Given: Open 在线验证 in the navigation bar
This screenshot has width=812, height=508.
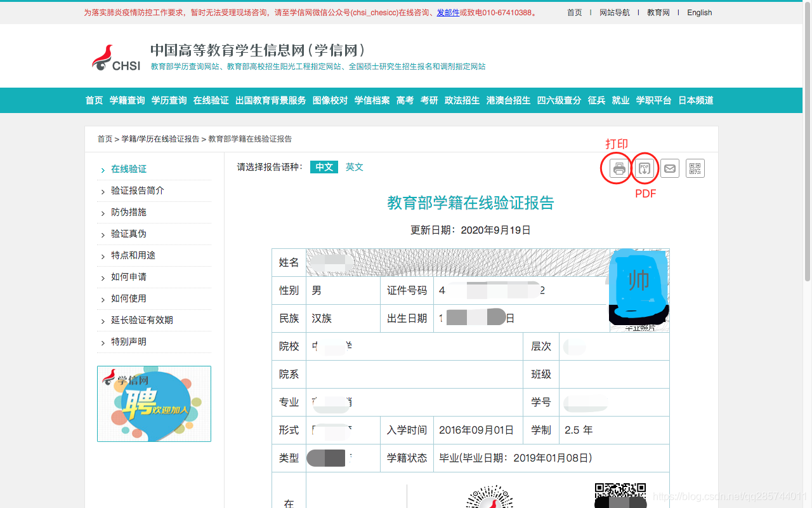Looking at the screenshot, I should coord(211,100).
